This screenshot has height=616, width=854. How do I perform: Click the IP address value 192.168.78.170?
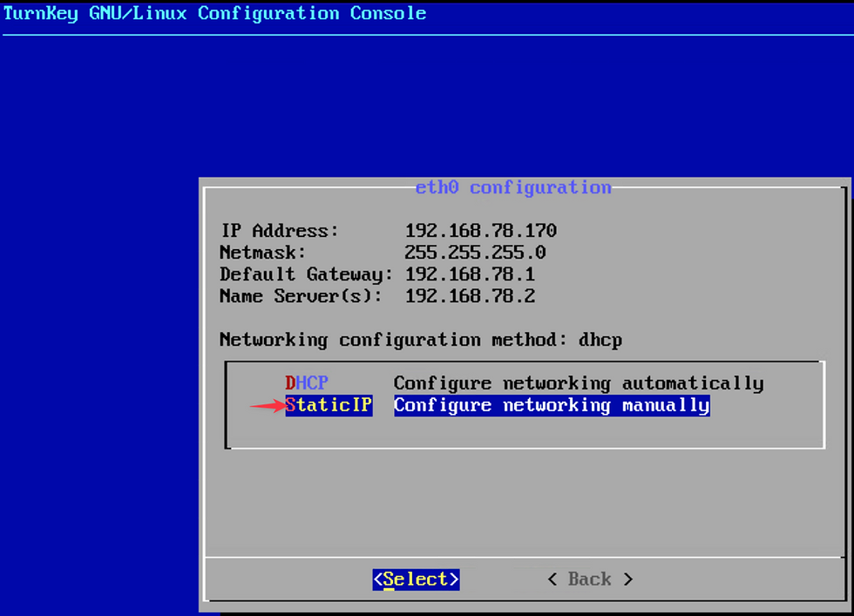tap(481, 230)
